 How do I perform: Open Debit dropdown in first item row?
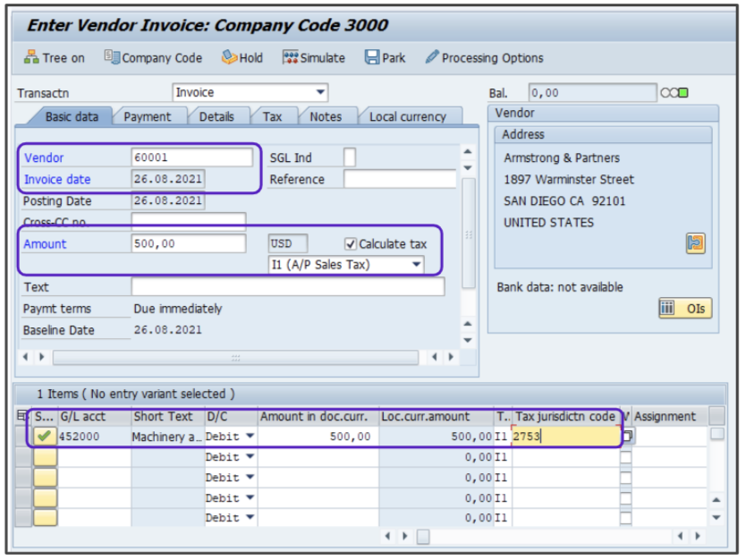(250, 437)
